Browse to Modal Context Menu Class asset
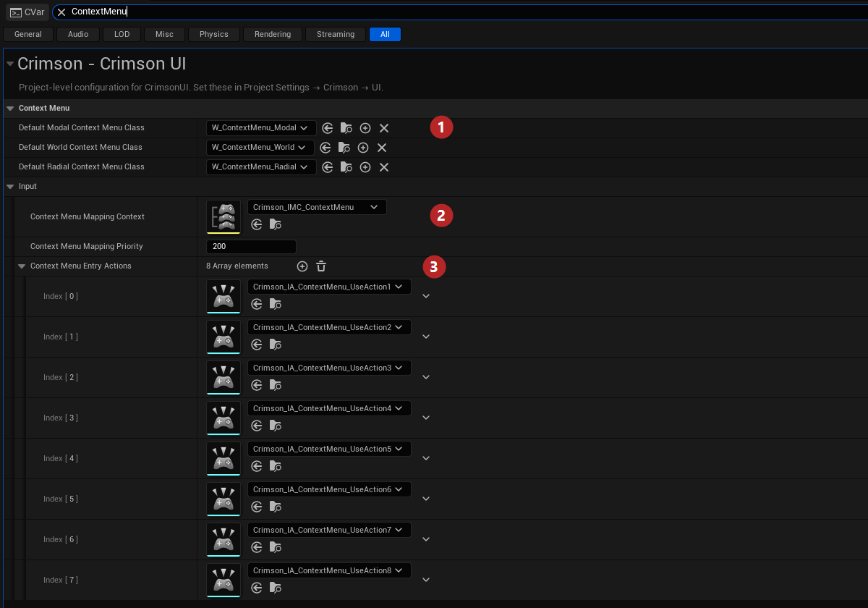 point(346,128)
